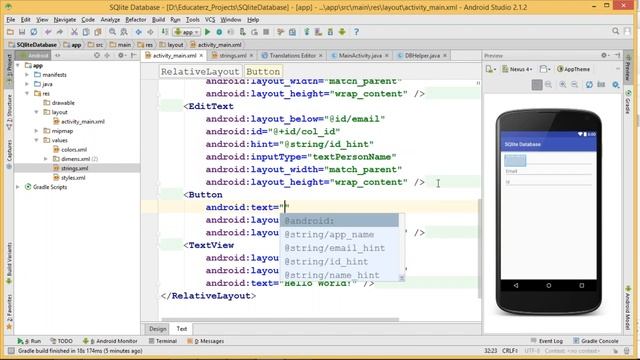Click Zoom In icon in Preview panel
The image size is (640, 360).
pyautogui.click(x=562, y=84)
